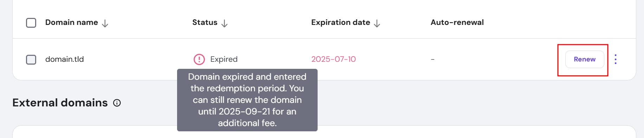Open the three-dot menu for domain.tld
This screenshot has width=644, height=138.
tap(616, 59)
